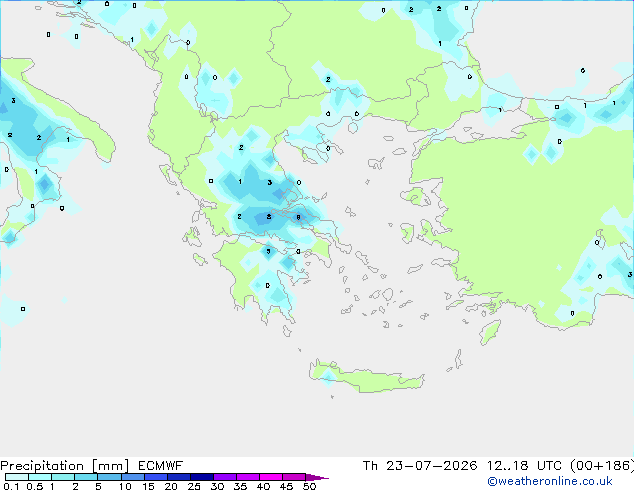This screenshot has height=490, width=634.
Task: Pick the 1–2 mm legend swatch
Action: (x=63, y=477)
